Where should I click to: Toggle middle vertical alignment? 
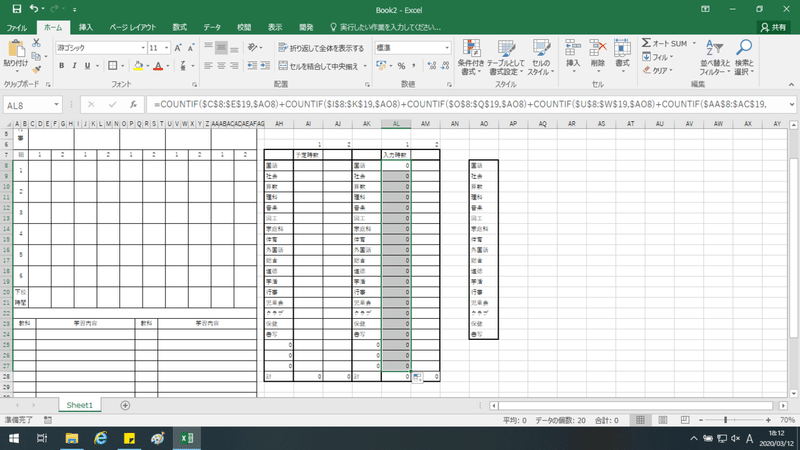point(221,48)
